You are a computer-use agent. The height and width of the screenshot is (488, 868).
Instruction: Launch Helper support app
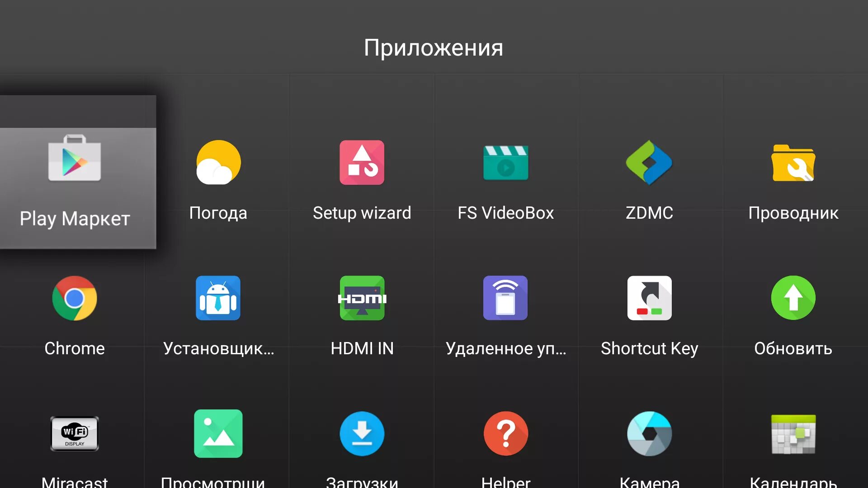click(505, 433)
